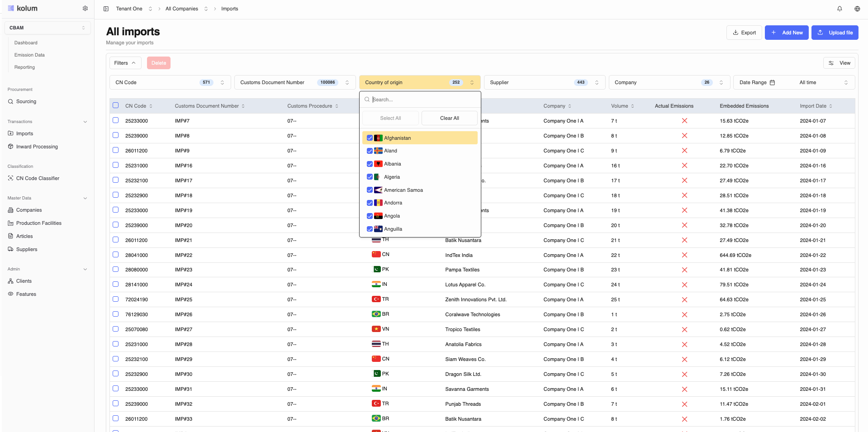Viewport: 868px width, 432px height.
Task: Click the kolum logo icon
Action: point(11,8)
